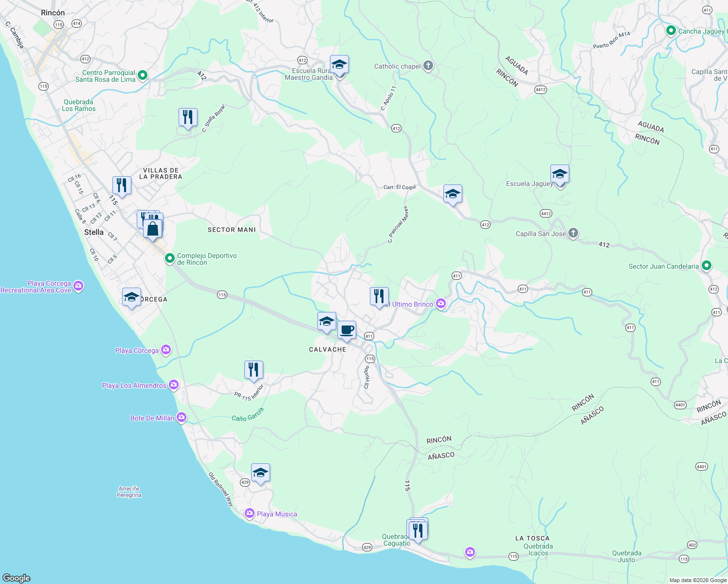Click the Calvache area label
This screenshot has width=728, height=584.
(x=328, y=349)
